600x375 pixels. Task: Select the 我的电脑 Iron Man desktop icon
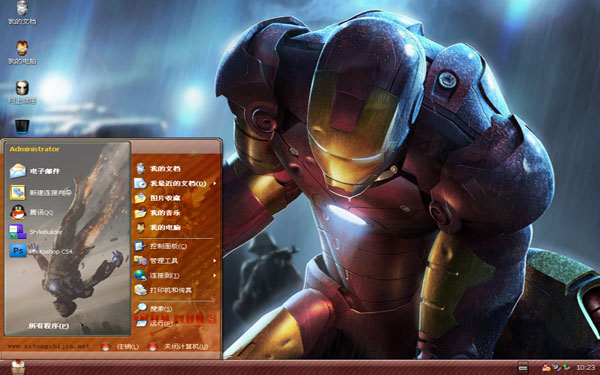[22, 52]
